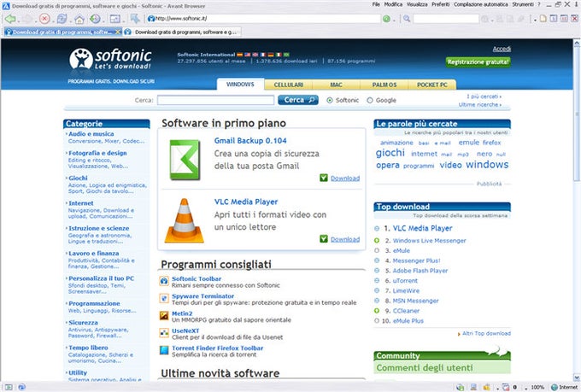Click the green check icon beside VLC's Download link
Image resolution: width=581 pixels, height=392 pixels.
click(324, 238)
